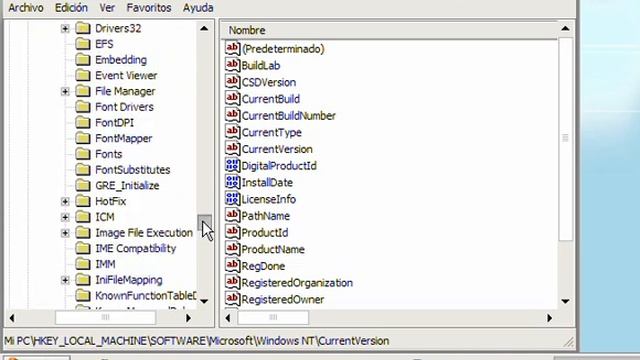The height and width of the screenshot is (360, 640).
Task: Click the PathName string value icon
Action: pyautogui.click(x=232, y=216)
